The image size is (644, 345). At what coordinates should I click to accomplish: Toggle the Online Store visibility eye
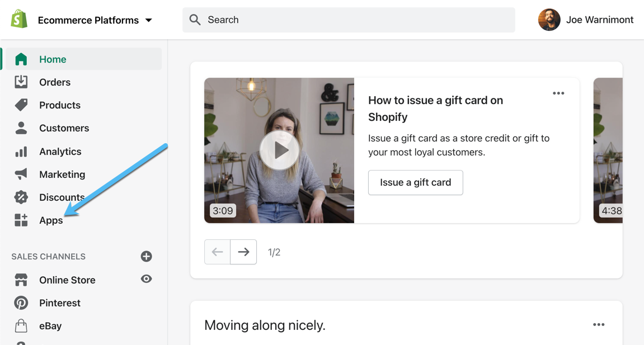pos(146,279)
